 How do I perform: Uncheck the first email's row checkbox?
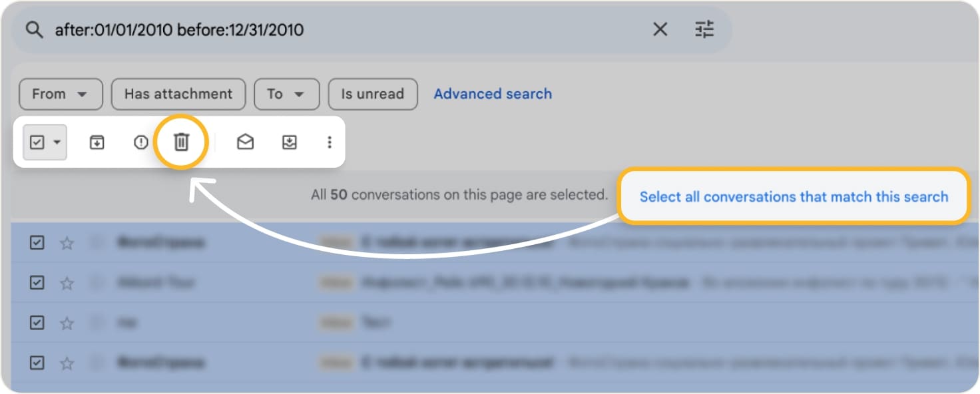37,243
